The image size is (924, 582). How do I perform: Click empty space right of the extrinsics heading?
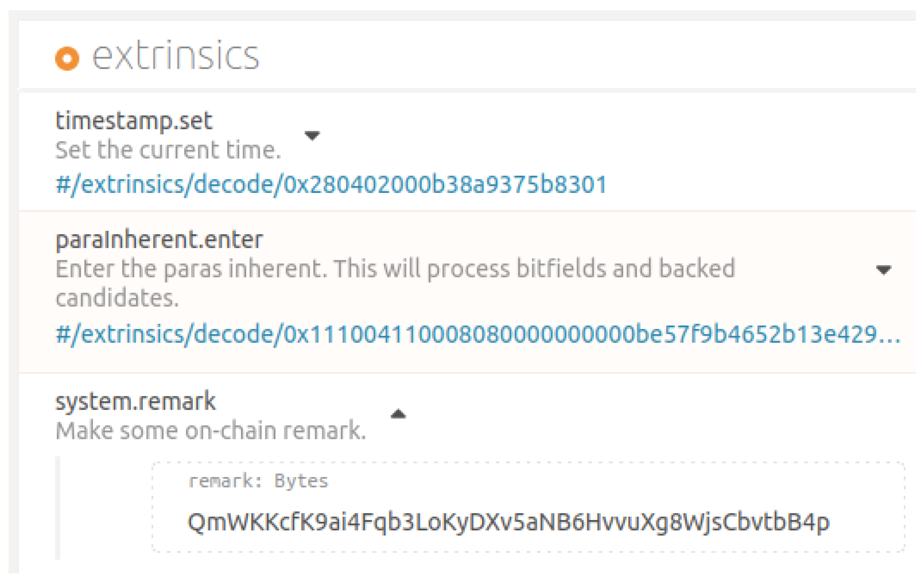point(597,56)
